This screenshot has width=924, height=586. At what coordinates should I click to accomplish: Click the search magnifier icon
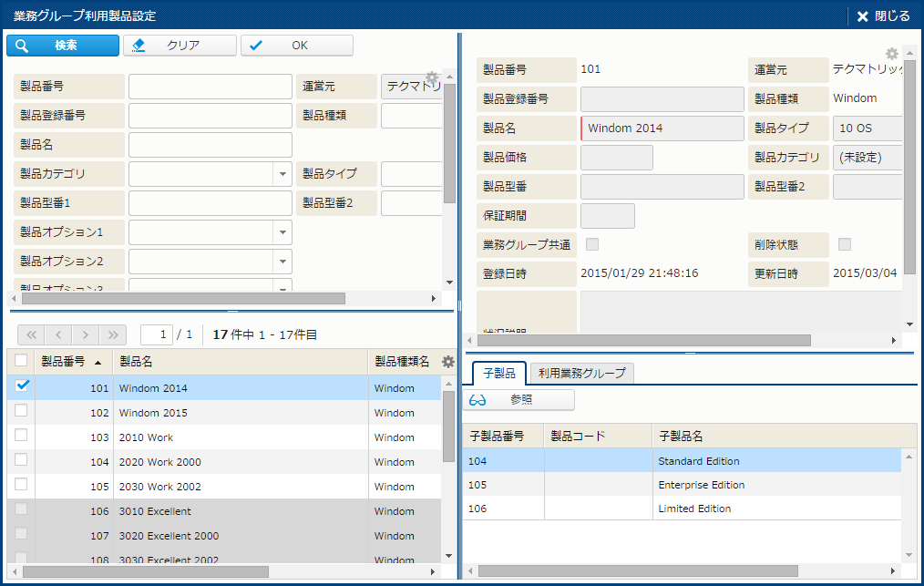(x=23, y=46)
